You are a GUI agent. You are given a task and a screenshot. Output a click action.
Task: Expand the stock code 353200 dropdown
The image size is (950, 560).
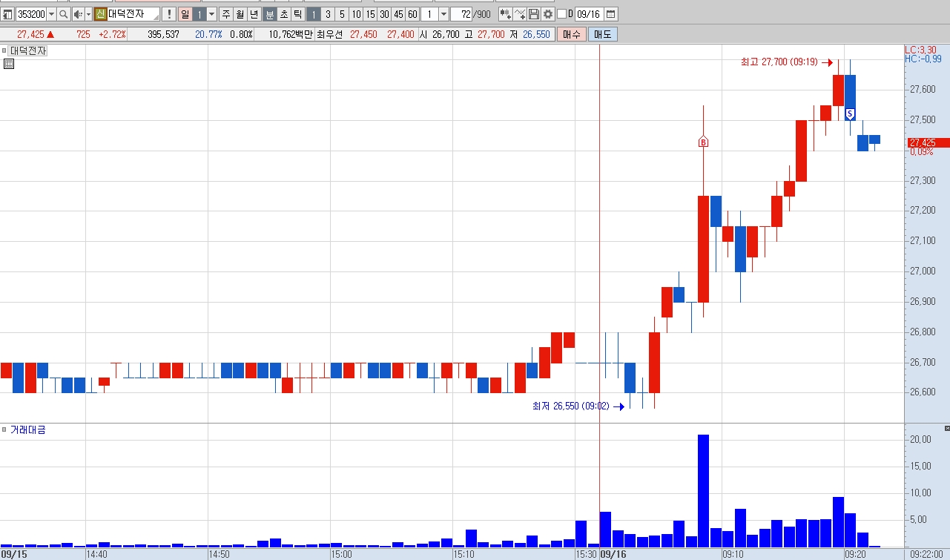tap(51, 14)
